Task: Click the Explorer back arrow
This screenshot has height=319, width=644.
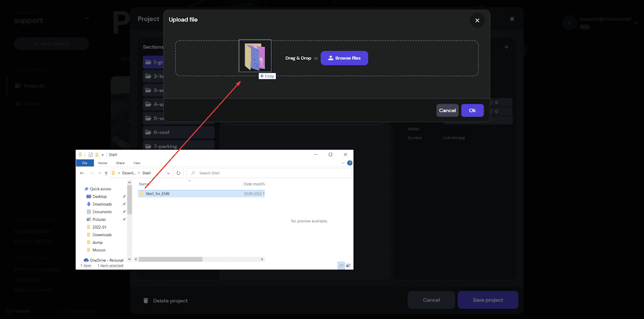Action: pyautogui.click(x=83, y=173)
